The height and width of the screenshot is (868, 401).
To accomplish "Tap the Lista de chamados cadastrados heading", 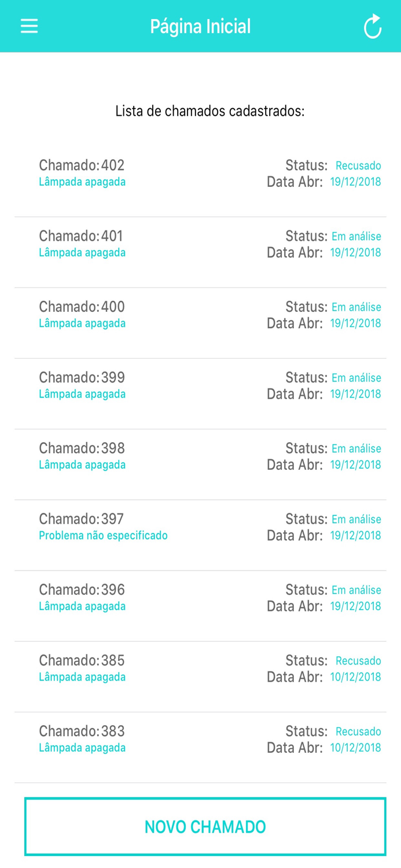I will [x=200, y=110].
